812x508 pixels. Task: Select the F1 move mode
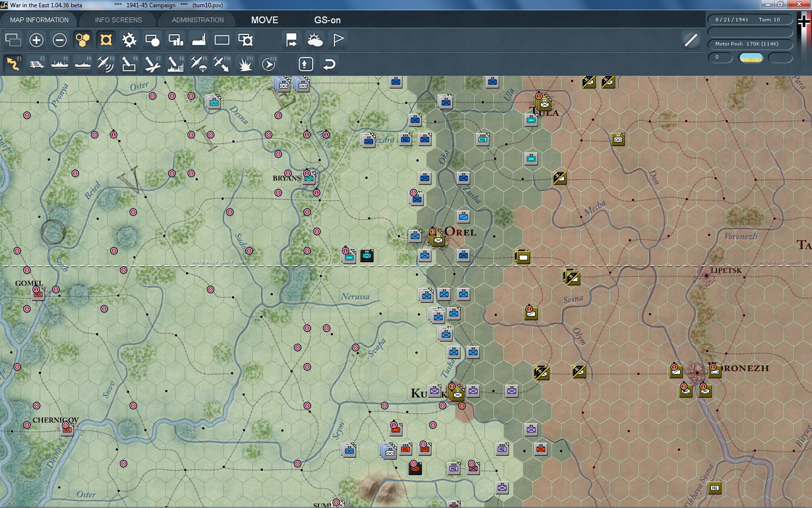coord(13,64)
